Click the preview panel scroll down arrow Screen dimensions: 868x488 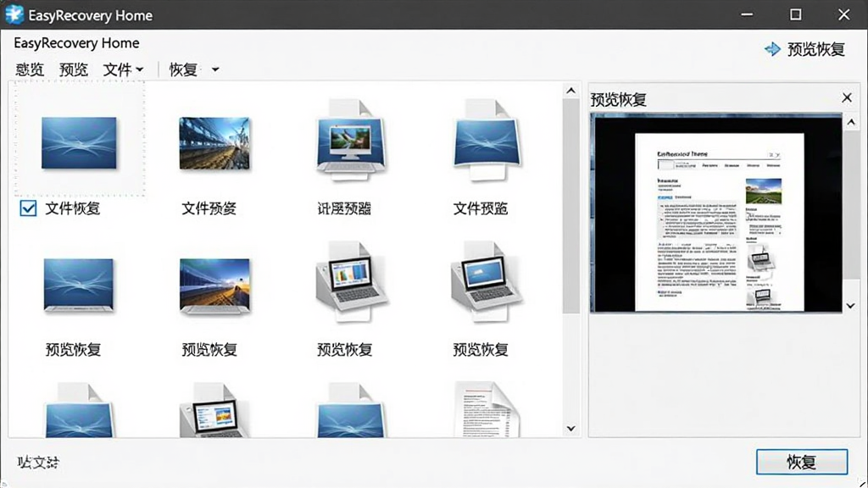(851, 305)
